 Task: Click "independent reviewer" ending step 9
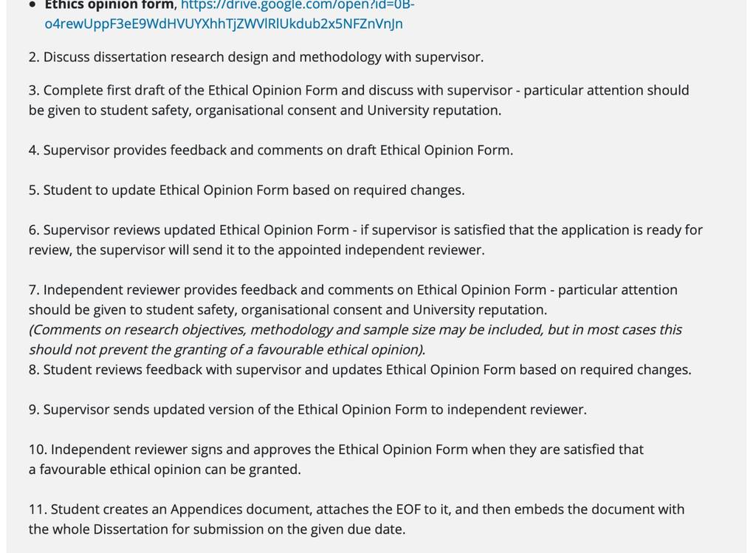coord(515,409)
